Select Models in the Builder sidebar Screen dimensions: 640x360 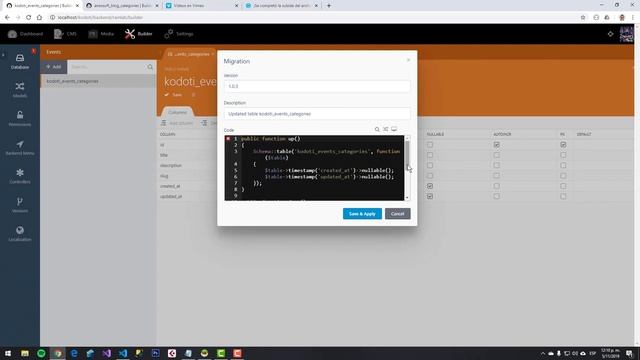pos(20,90)
